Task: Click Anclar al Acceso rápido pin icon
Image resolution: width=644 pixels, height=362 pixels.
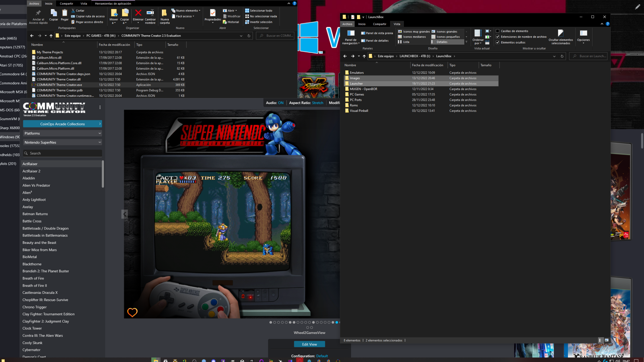Action: [x=38, y=13]
